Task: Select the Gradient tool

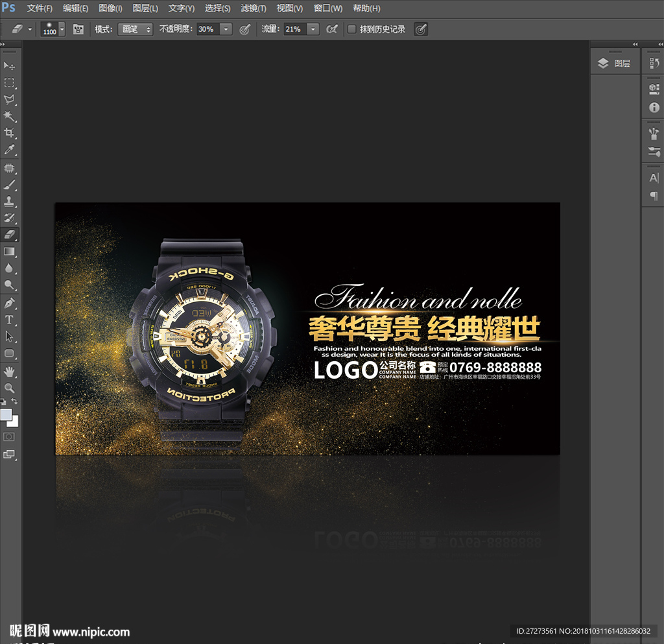Action: click(x=9, y=252)
